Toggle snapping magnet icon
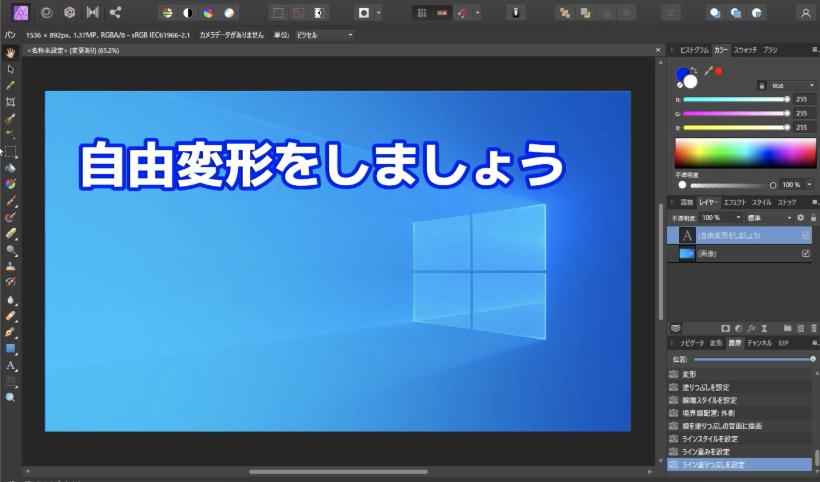This screenshot has width=820, height=482. 463,13
